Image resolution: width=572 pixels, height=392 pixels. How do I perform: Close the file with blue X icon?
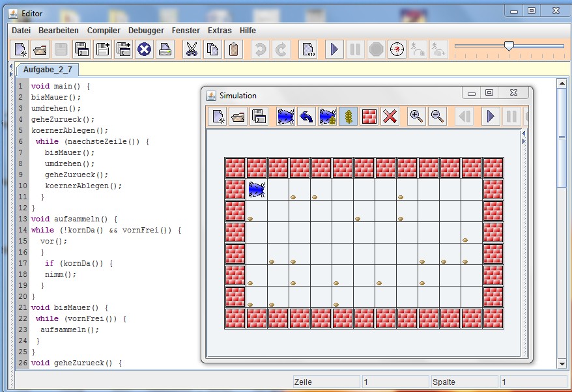point(144,49)
